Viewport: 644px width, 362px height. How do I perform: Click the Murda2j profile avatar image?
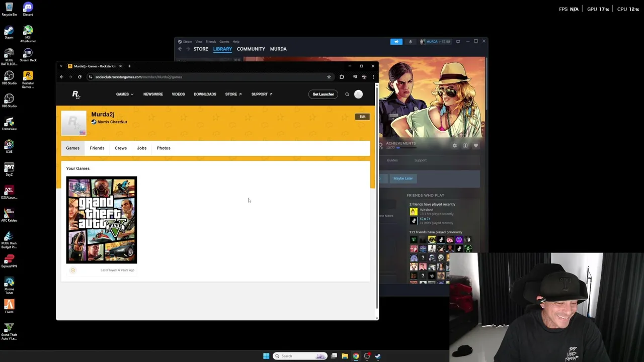pyautogui.click(x=73, y=123)
